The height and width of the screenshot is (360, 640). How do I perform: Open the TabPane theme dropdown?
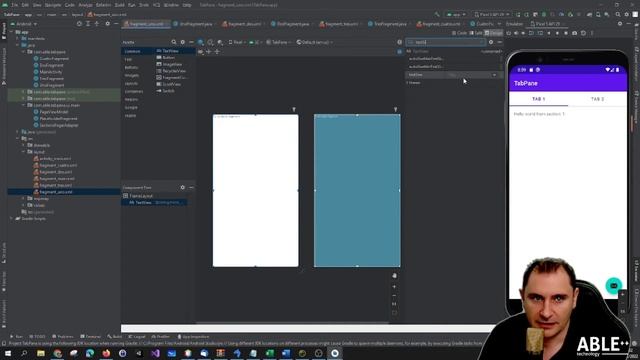(279, 42)
